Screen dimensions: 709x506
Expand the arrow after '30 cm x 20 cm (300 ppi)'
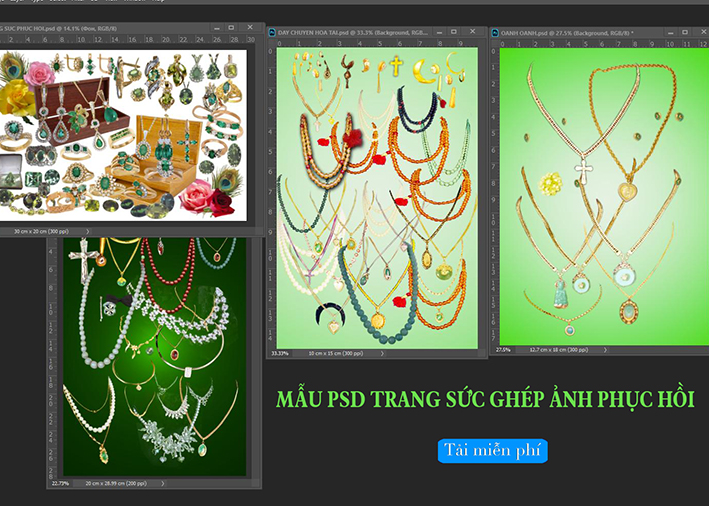tap(88, 232)
